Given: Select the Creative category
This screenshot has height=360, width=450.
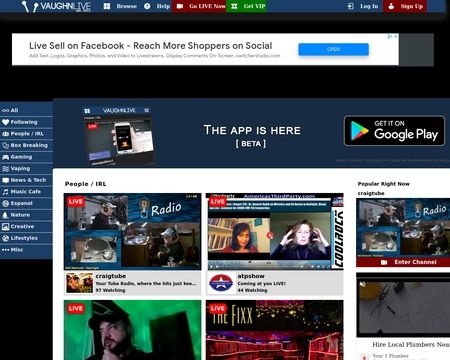Looking at the screenshot, I should [x=26, y=227].
